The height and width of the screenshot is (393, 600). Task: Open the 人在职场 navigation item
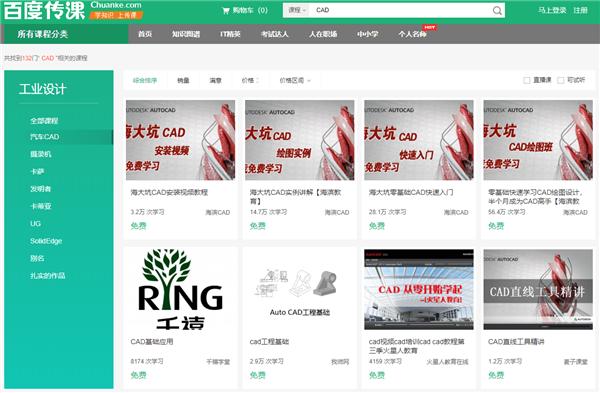pos(323,34)
